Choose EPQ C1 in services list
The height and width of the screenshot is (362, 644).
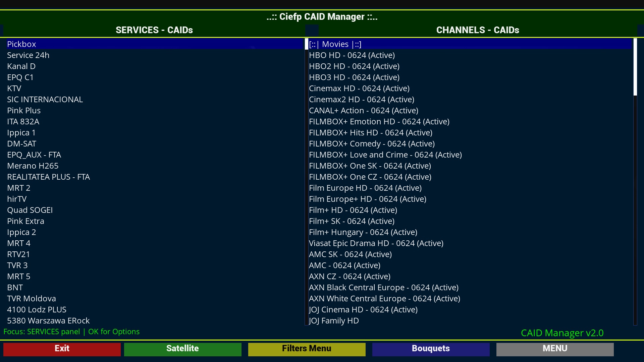(155, 77)
